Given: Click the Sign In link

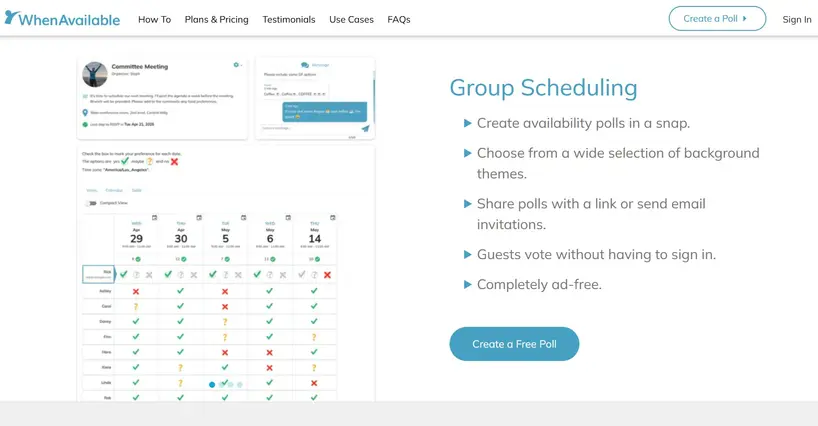Looking at the screenshot, I should pos(797,19).
